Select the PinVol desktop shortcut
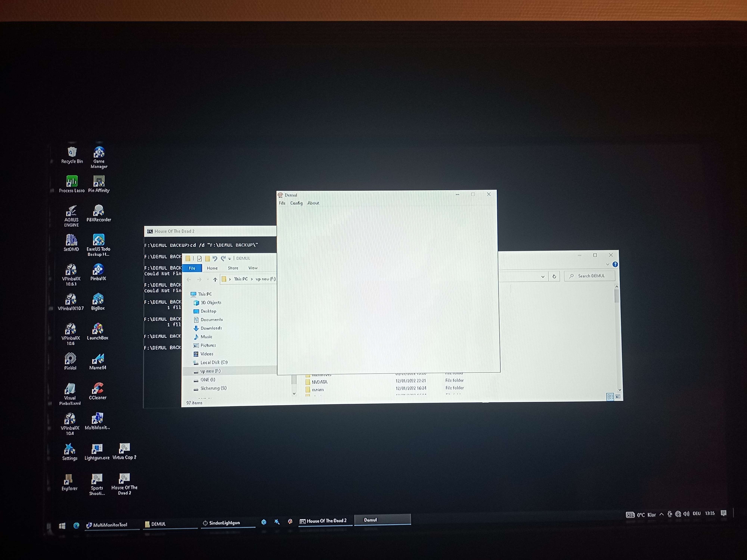Screen dimensions: 747x560 coord(70,362)
